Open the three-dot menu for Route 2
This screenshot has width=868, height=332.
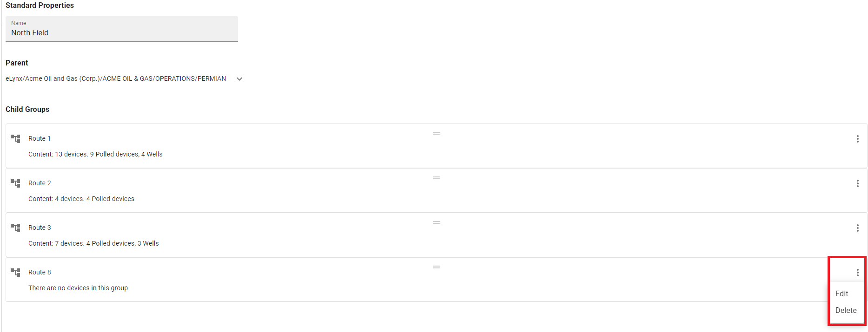[x=857, y=183]
